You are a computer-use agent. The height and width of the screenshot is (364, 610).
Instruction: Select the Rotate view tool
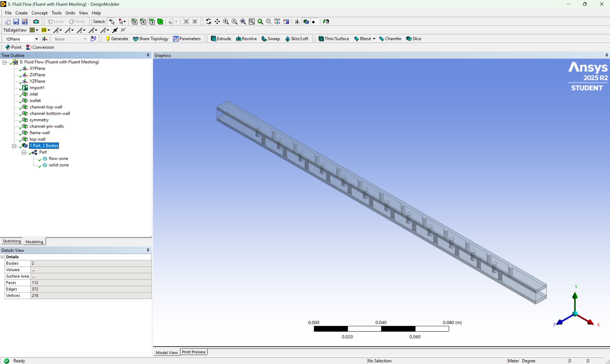(x=209, y=22)
